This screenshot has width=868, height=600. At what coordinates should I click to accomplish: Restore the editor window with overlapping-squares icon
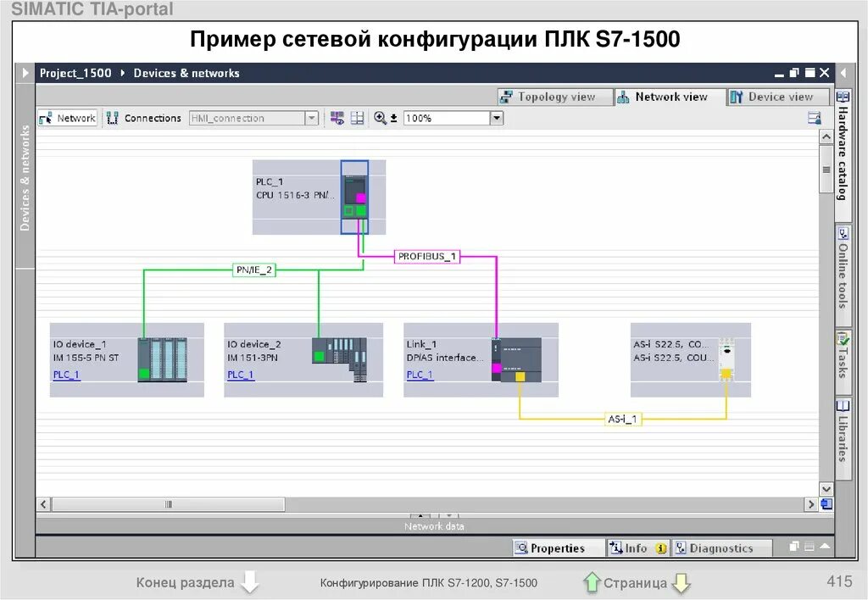[x=794, y=73]
